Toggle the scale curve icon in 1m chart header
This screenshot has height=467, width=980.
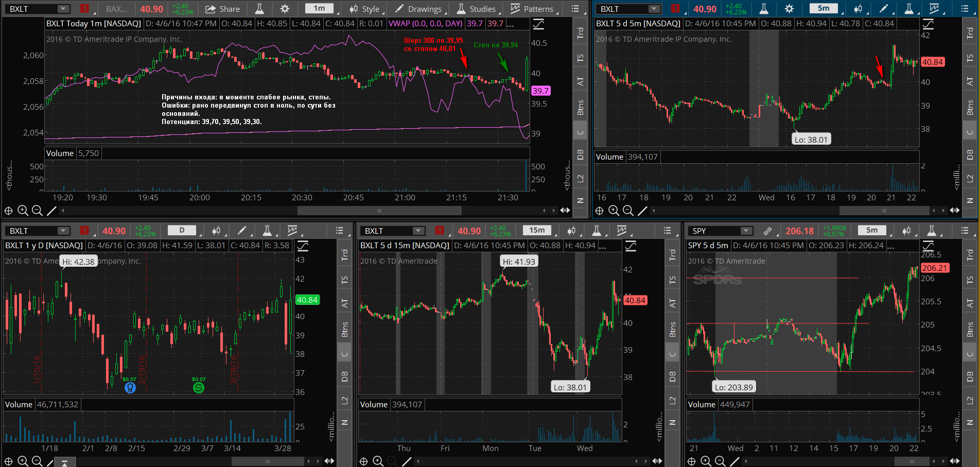tap(538, 24)
